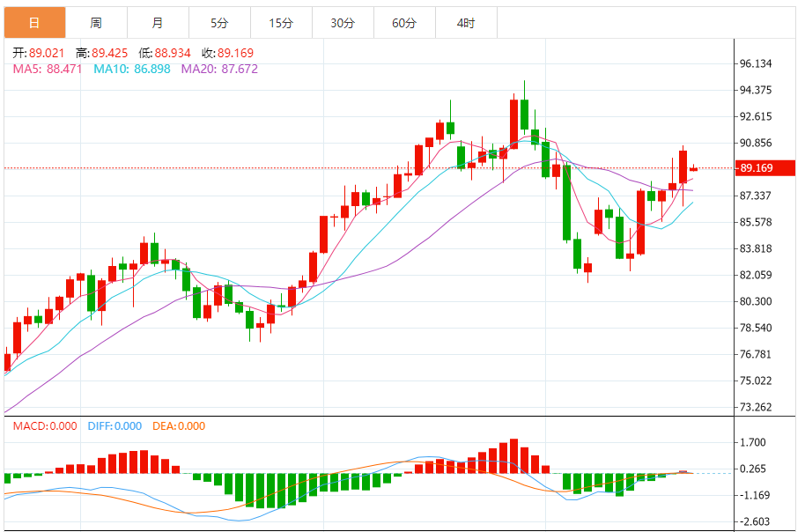The image size is (805, 532).
Task: Click the 80.300 price axis label
Action: coord(755,301)
